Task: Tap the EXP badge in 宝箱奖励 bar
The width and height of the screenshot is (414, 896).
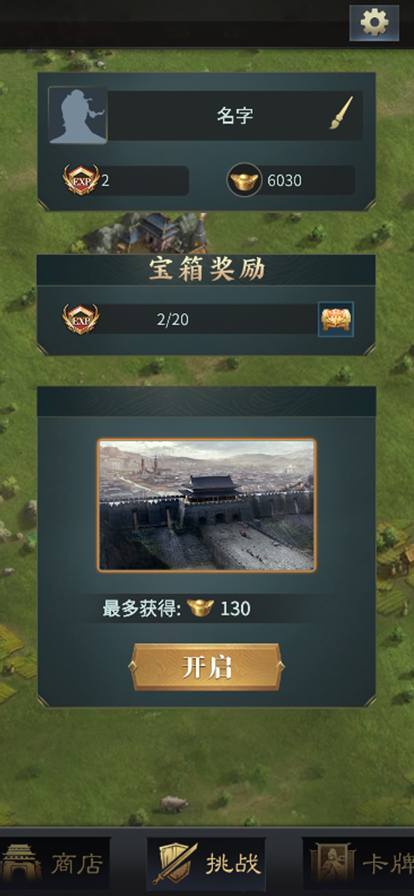Action: point(80,319)
